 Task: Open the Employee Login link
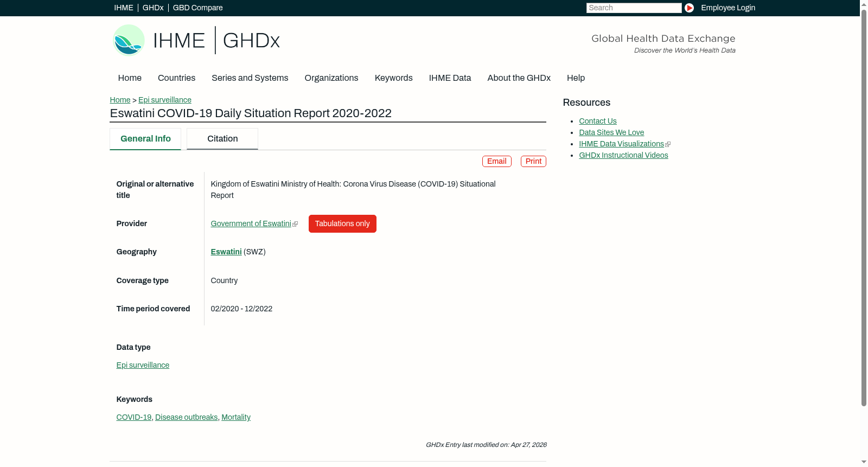[x=728, y=8]
